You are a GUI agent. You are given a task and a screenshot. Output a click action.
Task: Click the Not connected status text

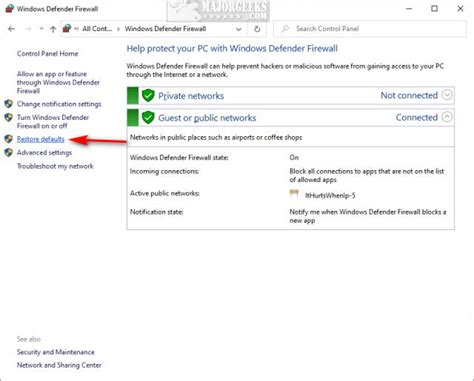pos(409,95)
